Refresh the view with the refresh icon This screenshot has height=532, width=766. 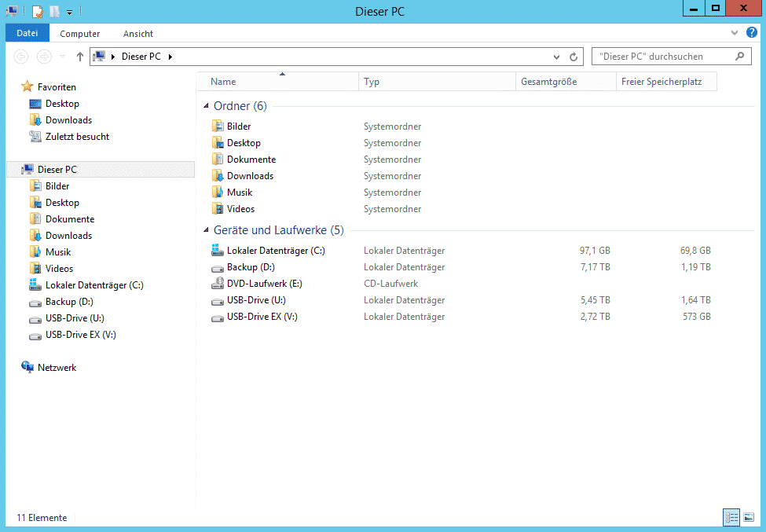[x=574, y=57]
